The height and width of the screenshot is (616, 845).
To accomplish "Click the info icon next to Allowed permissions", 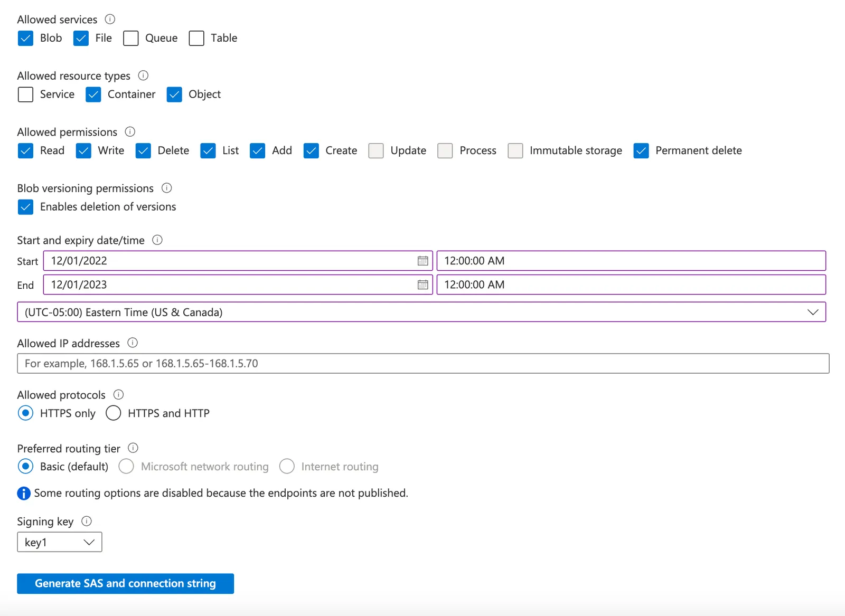I will pos(130,131).
